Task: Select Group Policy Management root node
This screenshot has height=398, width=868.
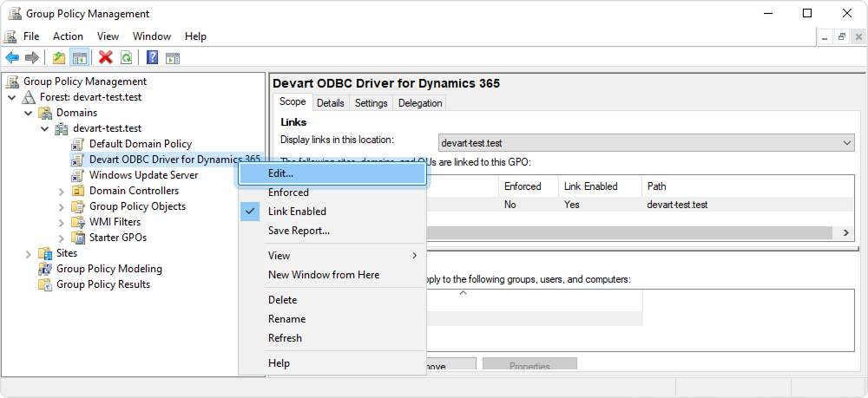Action: click(85, 82)
